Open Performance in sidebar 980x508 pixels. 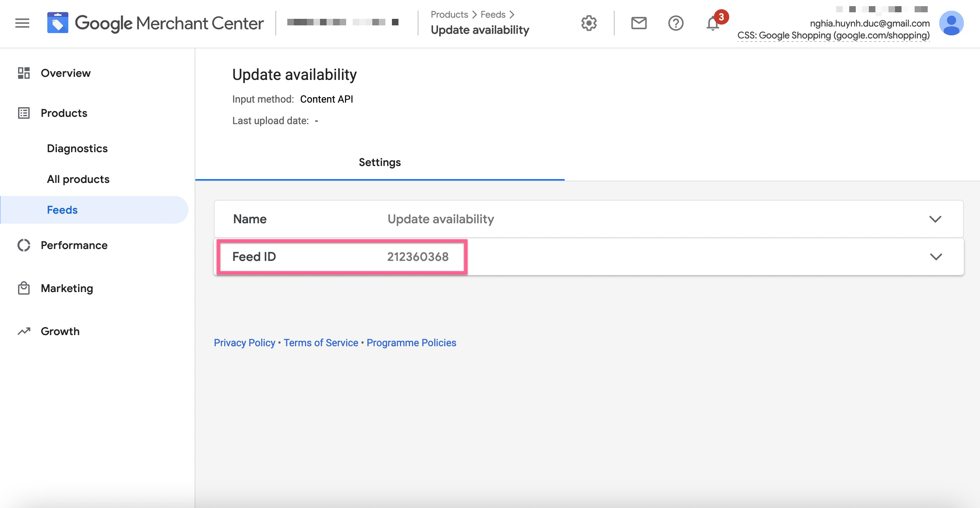coord(74,245)
